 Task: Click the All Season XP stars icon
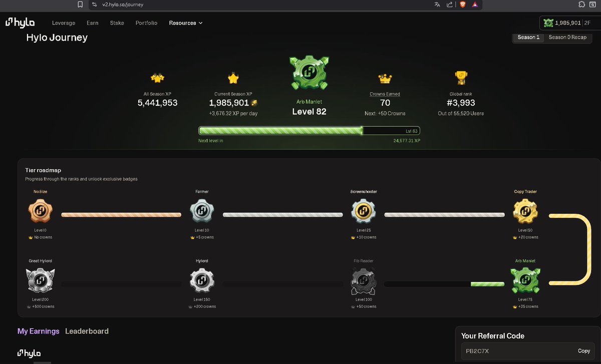coord(157,78)
